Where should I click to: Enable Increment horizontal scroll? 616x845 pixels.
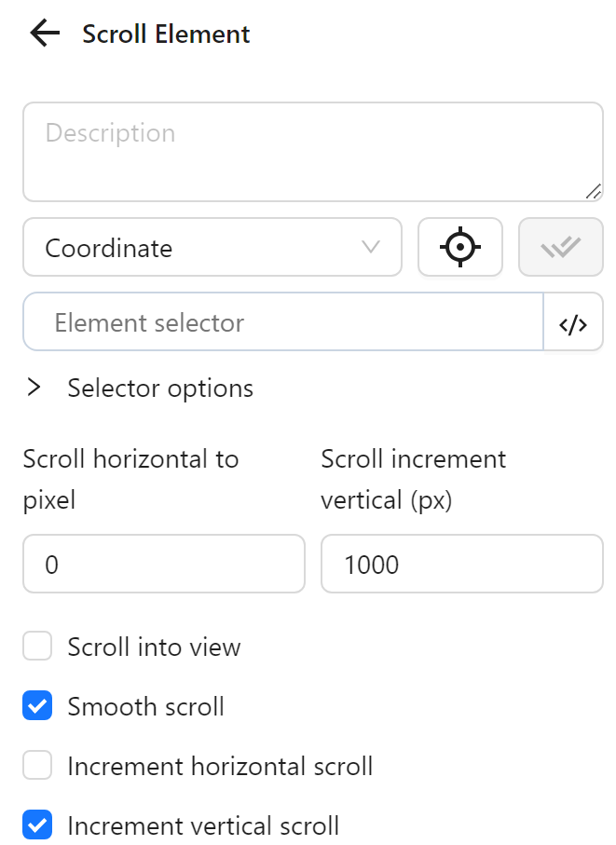[x=37, y=766]
